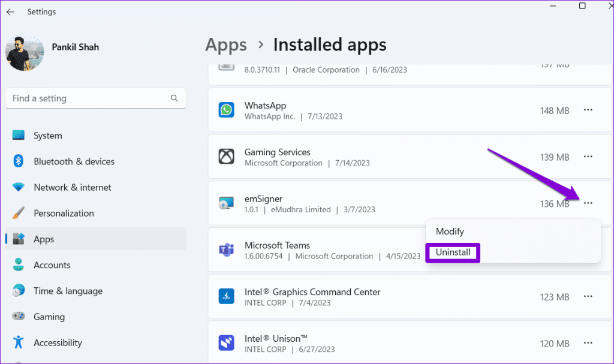Click eMudhra Limited publisher text

tap(301, 210)
